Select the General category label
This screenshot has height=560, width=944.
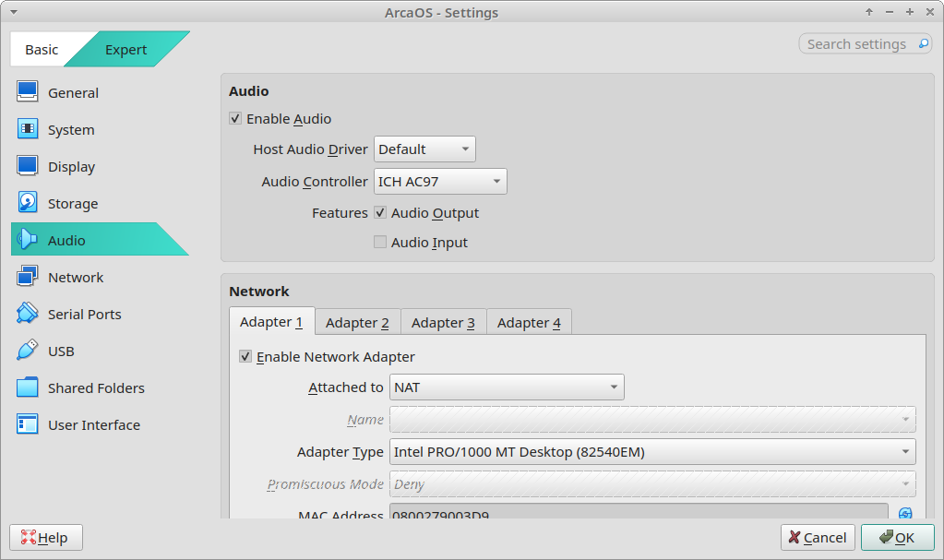[x=74, y=93]
